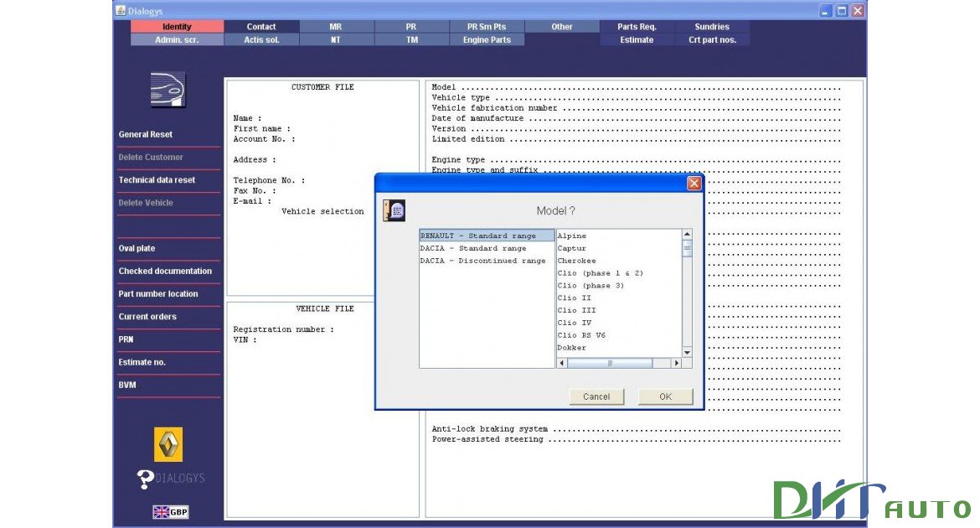Open the Admin. scr. tab
Viewport: 980px width, 528px height.
pyautogui.click(x=177, y=39)
